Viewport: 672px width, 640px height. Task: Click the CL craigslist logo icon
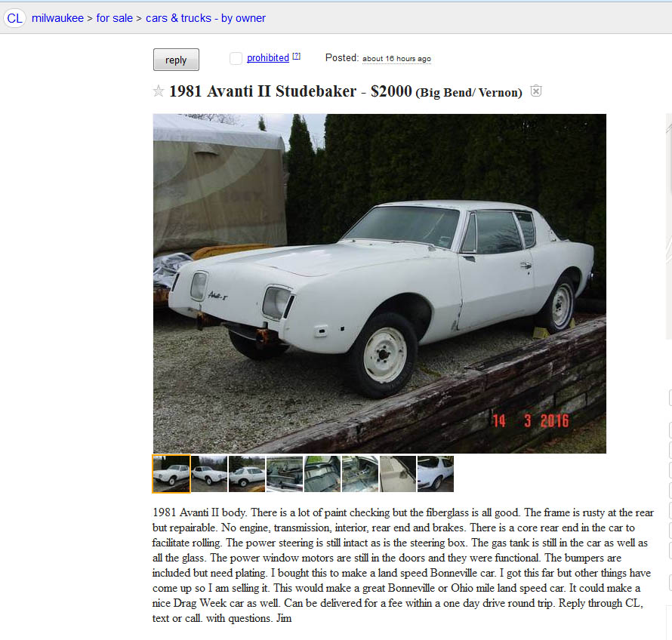pos(14,18)
